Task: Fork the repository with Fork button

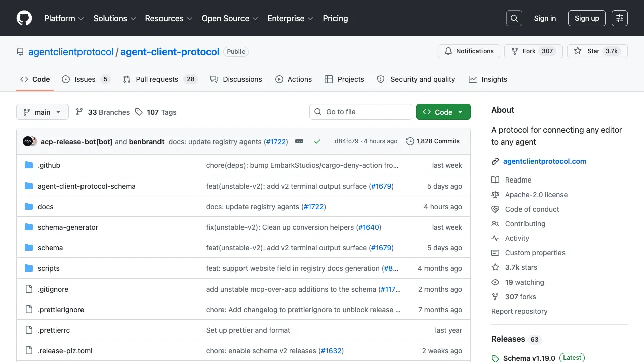Action: pyautogui.click(x=533, y=51)
